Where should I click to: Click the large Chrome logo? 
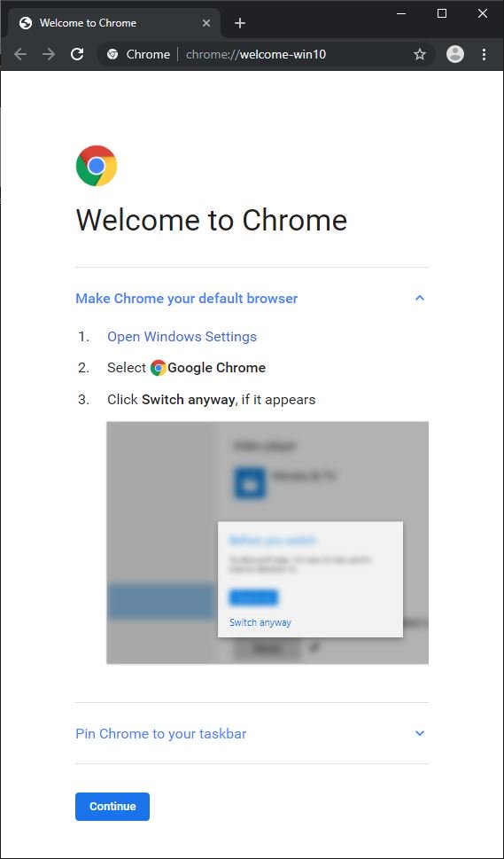pyautogui.click(x=97, y=166)
